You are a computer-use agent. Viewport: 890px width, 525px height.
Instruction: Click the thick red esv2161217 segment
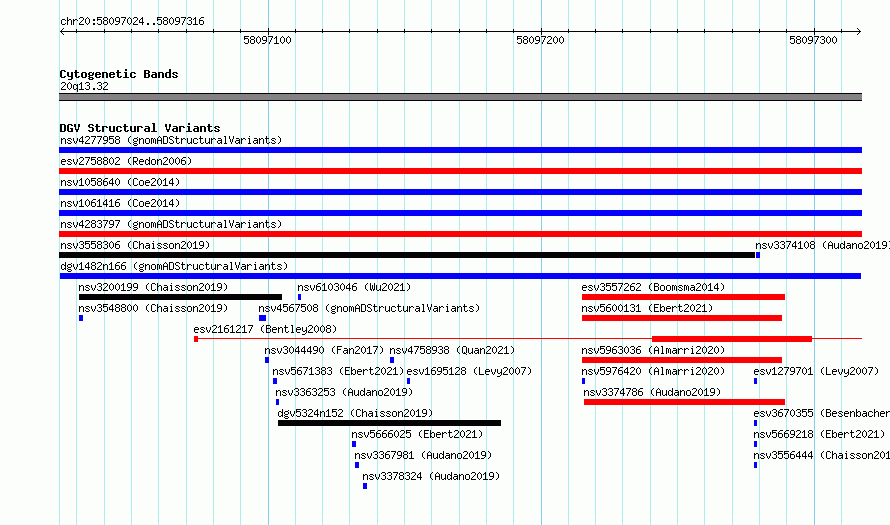[x=732, y=339]
